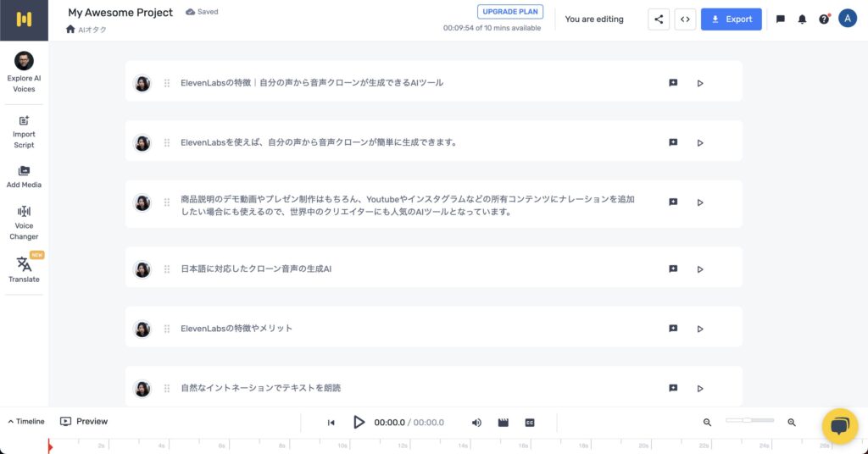The height and width of the screenshot is (454, 868).
Task: Open the Preview view
Action: coord(84,421)
